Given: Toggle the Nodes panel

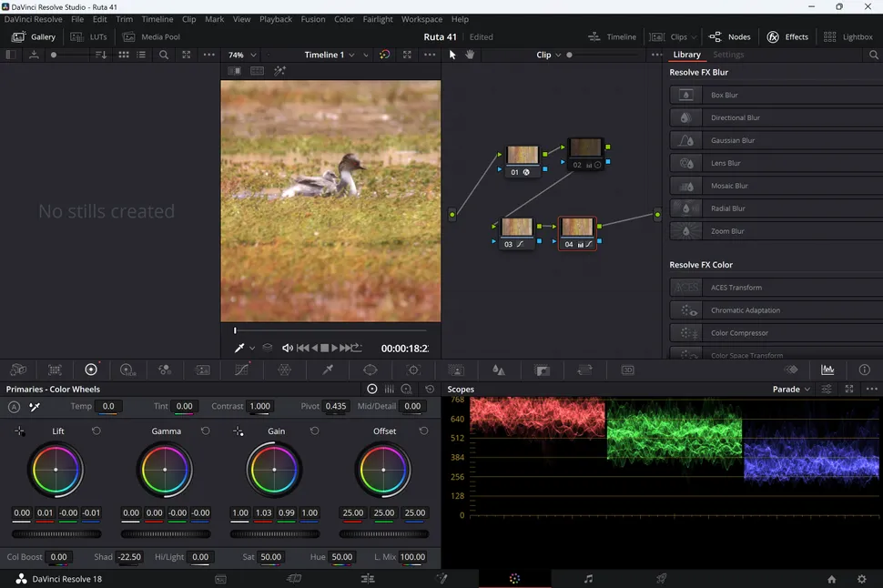Looking at the screenshot, I should pos(729,37).
